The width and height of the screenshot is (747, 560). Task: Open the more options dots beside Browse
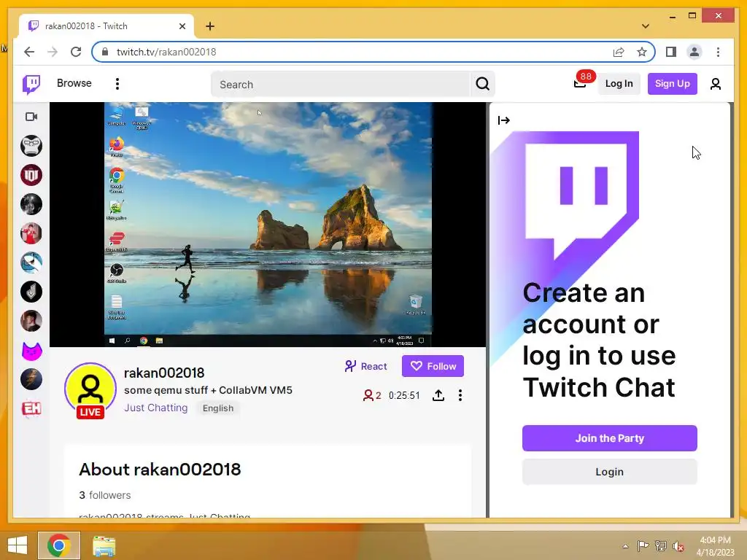coord(117,84)
